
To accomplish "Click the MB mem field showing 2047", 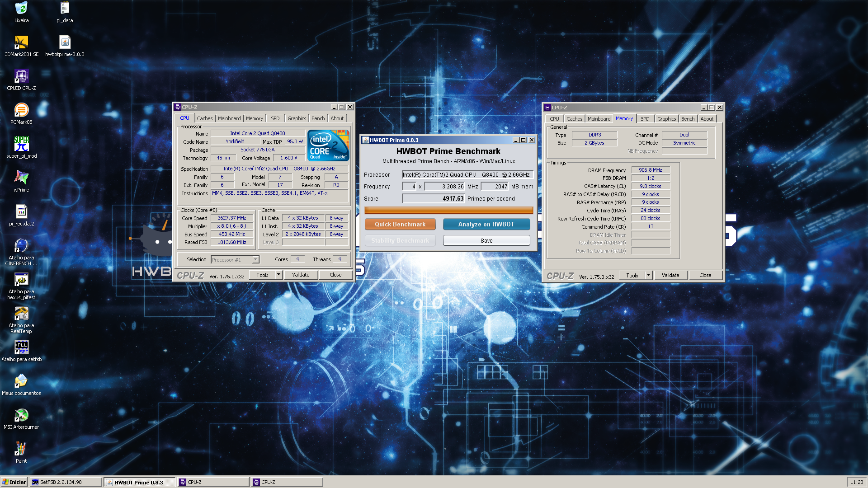I will pyautogui.click(x=495, y=186).
